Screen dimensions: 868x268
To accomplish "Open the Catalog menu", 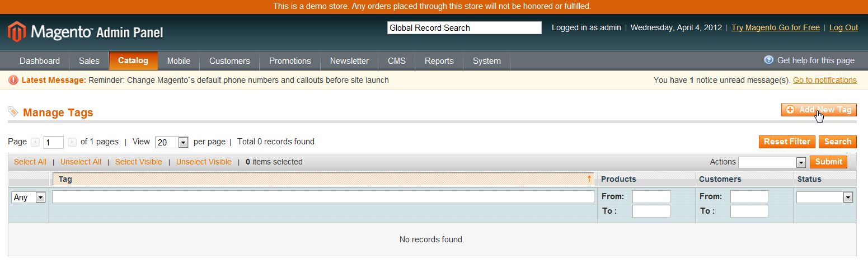I will (x=133, y=60).
